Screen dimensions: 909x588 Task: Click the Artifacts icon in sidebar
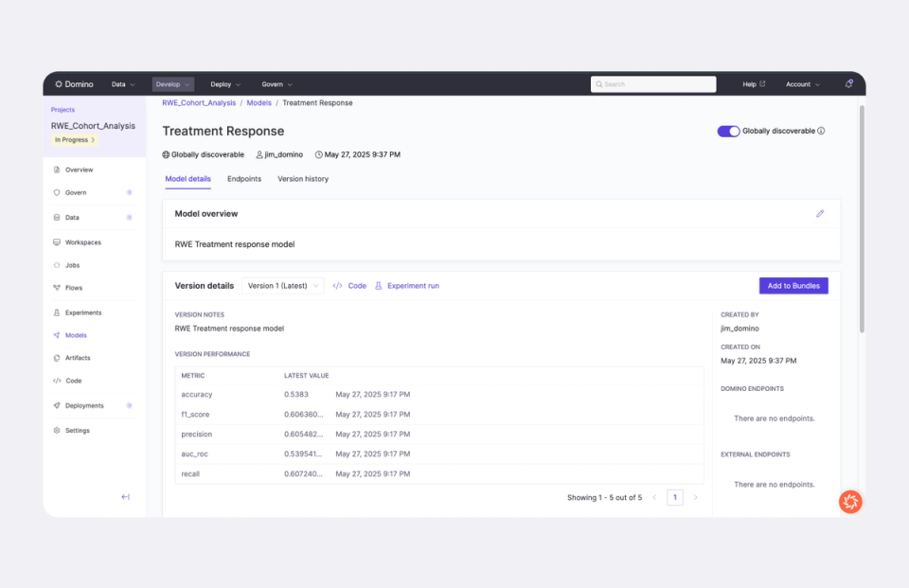(57, 358)
